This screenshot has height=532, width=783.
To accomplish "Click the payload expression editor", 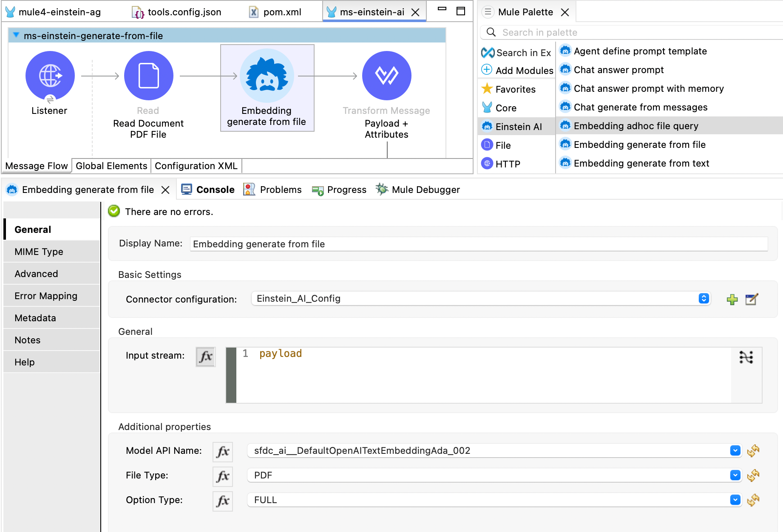I will click(x=483, y=375).
